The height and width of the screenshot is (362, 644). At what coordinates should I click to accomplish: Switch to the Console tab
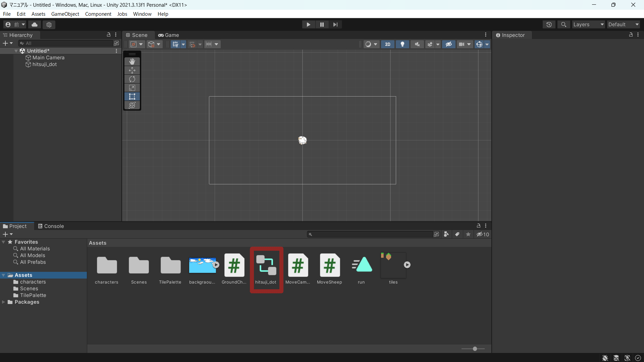[x=51, y=226]
